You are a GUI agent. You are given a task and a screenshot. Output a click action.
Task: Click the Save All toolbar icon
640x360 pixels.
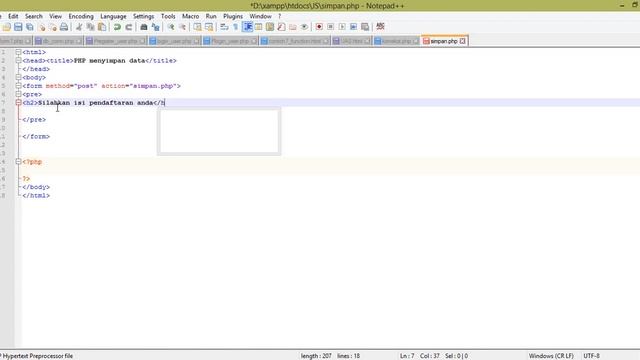(30, 27)
